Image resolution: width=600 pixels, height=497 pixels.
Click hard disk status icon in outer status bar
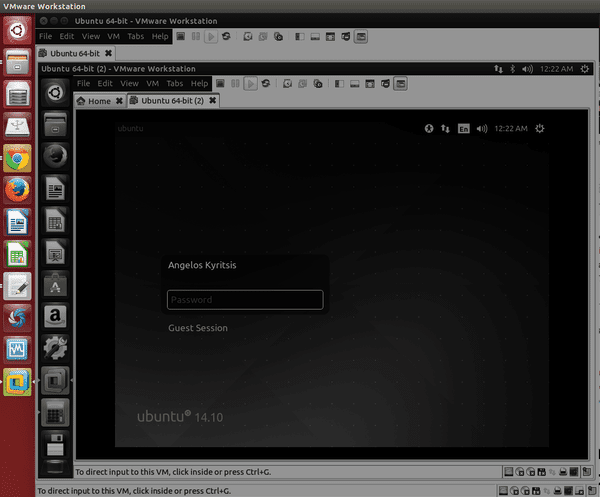click(503, 490)
